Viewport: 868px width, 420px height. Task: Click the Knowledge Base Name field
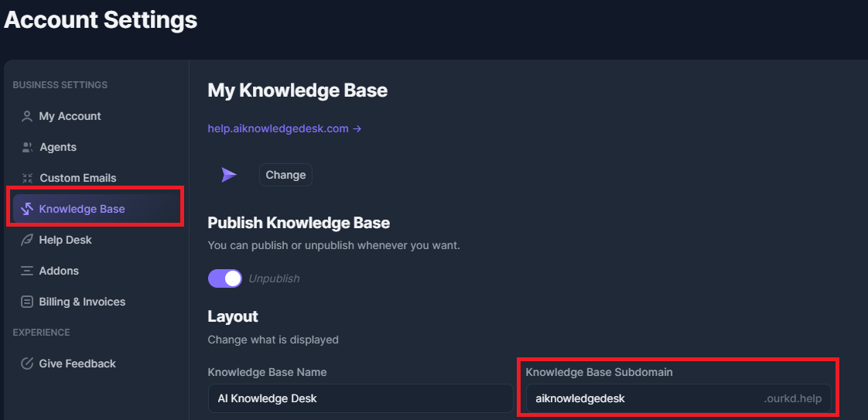(x=361, y=398)
